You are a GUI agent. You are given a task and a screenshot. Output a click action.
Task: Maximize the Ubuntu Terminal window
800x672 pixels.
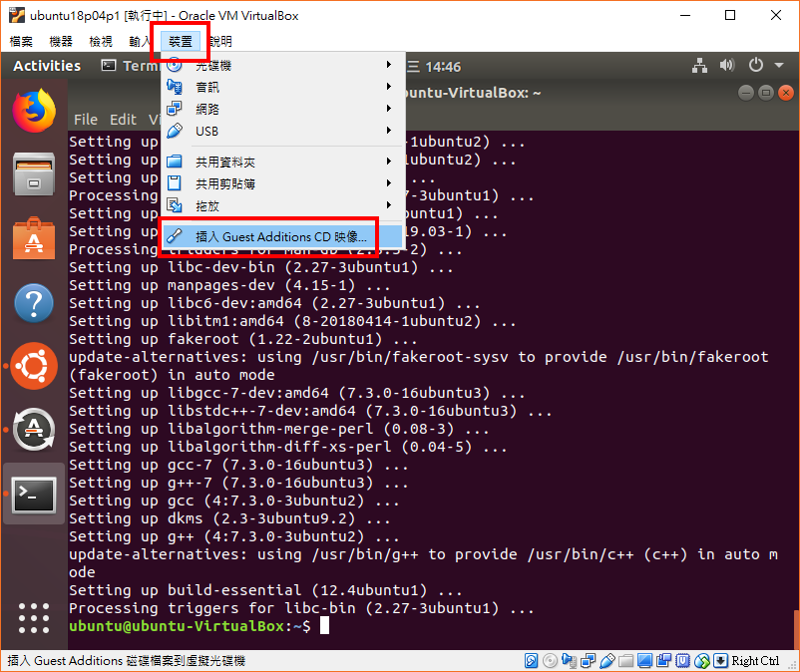(x=766, y=93)
